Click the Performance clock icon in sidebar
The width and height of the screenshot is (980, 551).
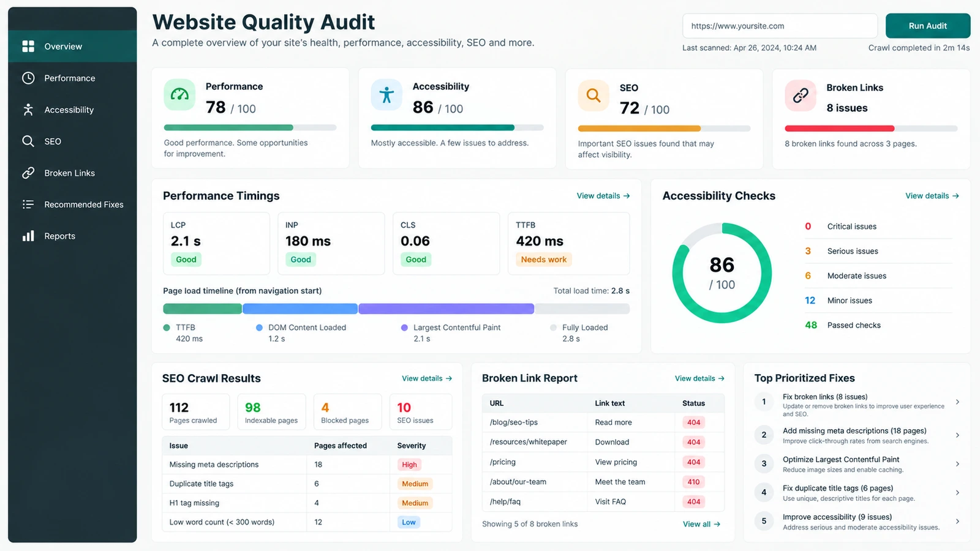(x=28, y=78)
